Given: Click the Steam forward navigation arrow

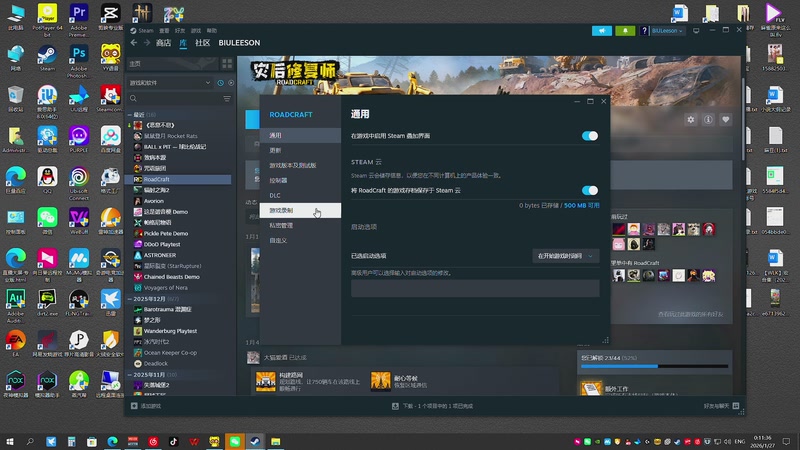Looking at the screenshot, I should click(146, 43).
